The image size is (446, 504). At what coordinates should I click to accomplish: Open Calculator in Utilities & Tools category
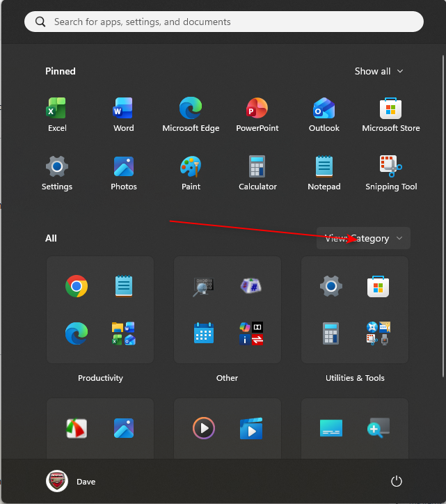click(331, 333)
